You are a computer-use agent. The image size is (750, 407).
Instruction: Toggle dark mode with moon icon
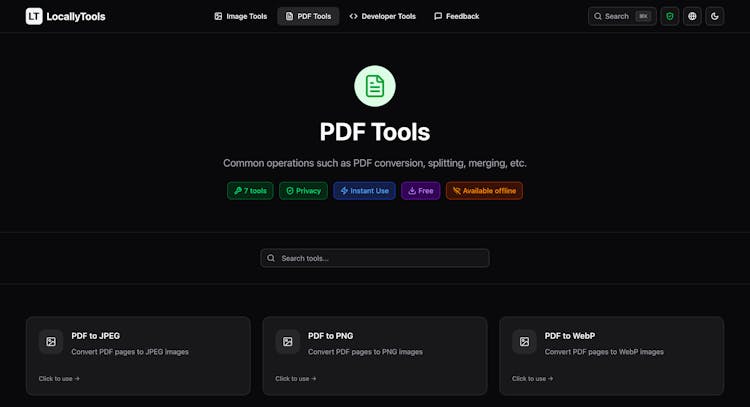[x=715, y=16]
